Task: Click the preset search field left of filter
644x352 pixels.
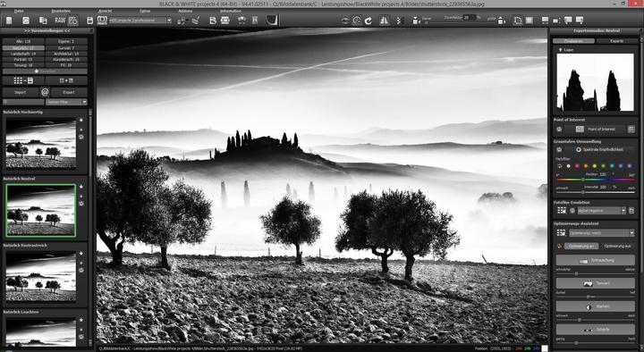Action: coord(23,102)
